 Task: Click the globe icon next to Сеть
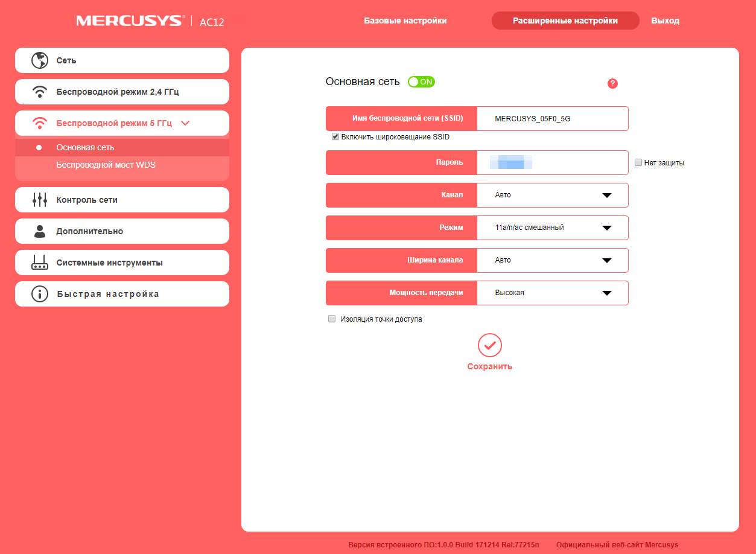click(x=40, y=60)
